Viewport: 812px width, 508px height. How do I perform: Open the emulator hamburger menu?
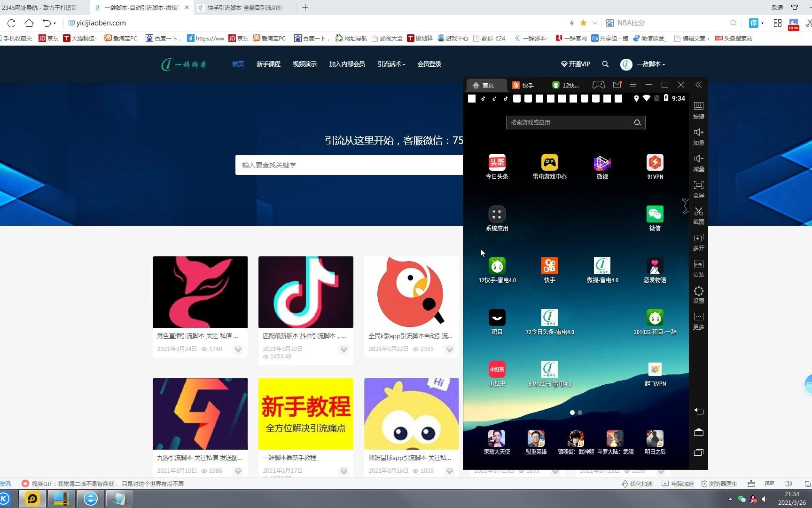pyautogui.click(x=633, y=85)
